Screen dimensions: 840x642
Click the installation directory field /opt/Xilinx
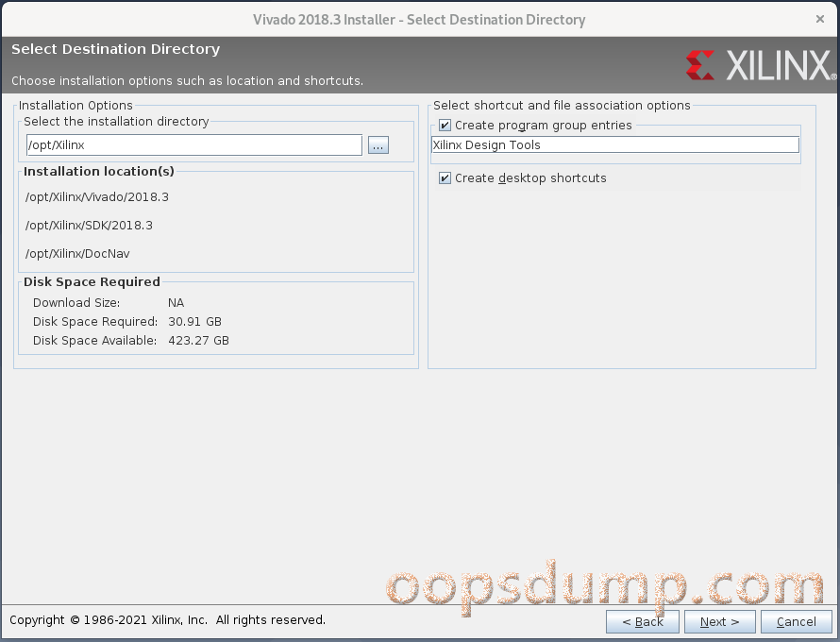point(194,145)
